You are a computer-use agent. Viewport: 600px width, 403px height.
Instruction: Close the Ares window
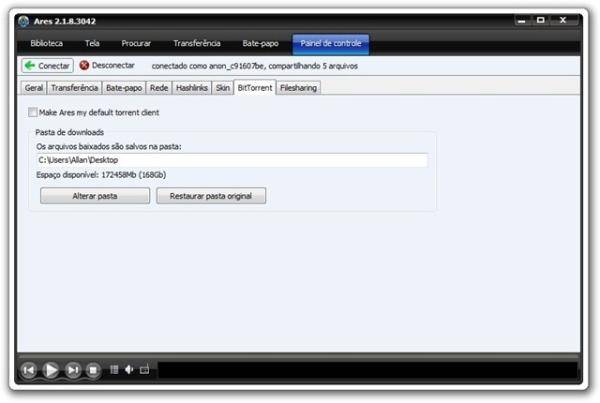point(563,20)
